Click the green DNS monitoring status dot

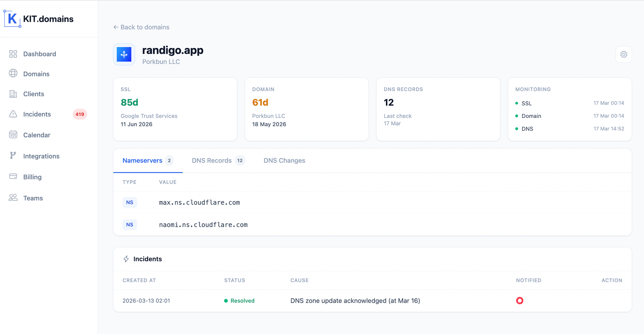tap(517, 129)
